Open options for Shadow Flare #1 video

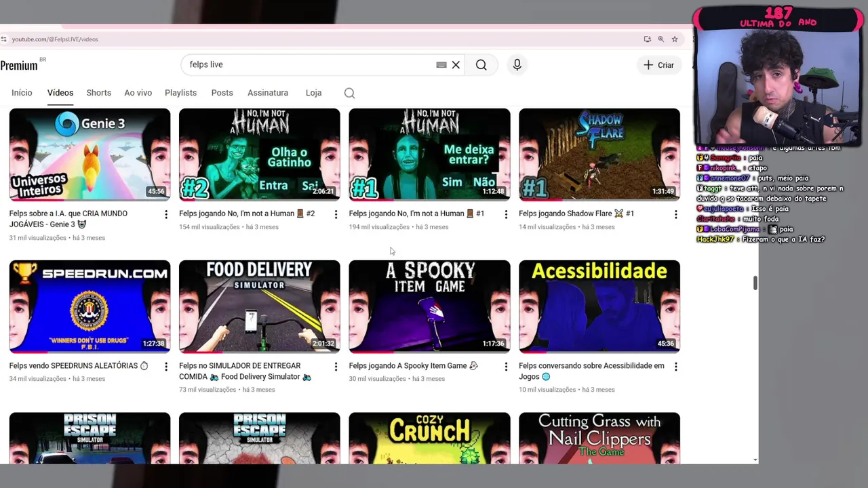675,215
